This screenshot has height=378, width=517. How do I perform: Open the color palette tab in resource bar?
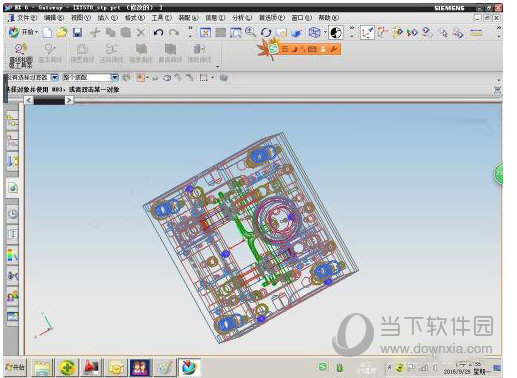point(12,255)
